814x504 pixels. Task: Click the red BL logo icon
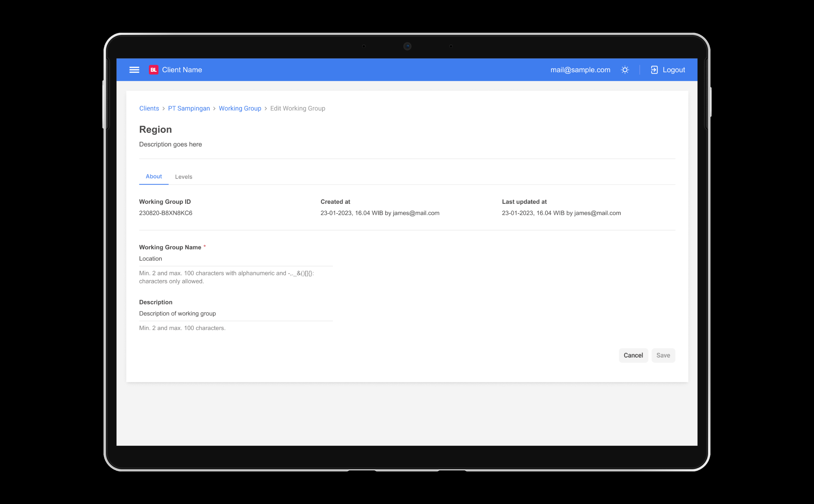tap(153, 70)
